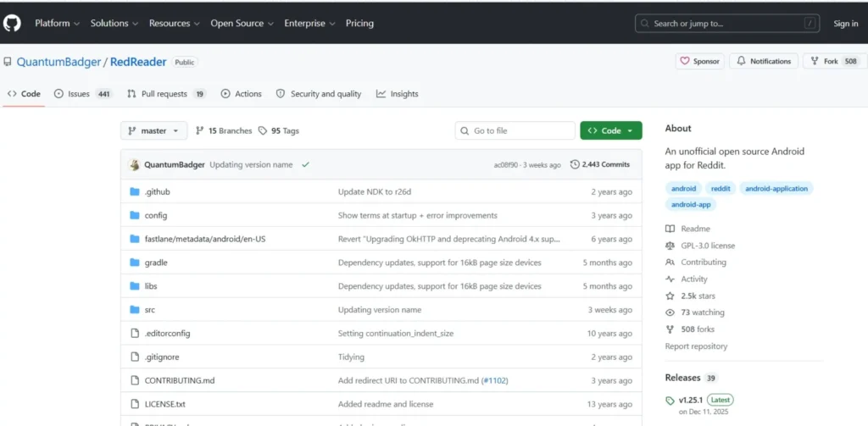Expand the Enterprise menu
Image resolution: width=868 pixels, height=426 pixels.
pos(310,23)
